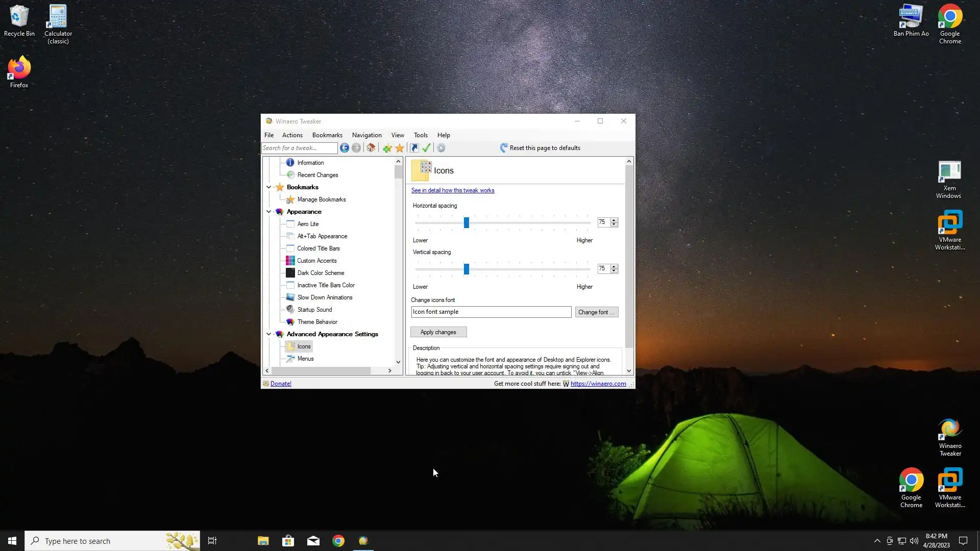Open See in detail how tweak works link
Viewport: 980px width, 551px height.
453,190
